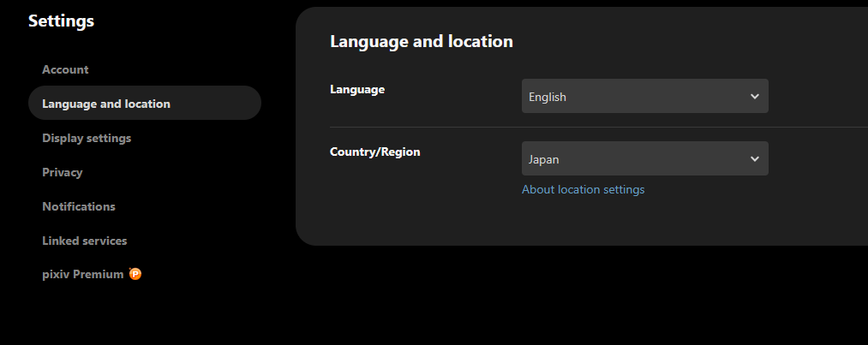The width and height of the screenshot is (868, 345).
Task: Select Language and location in sidebar
Action: 106,104
